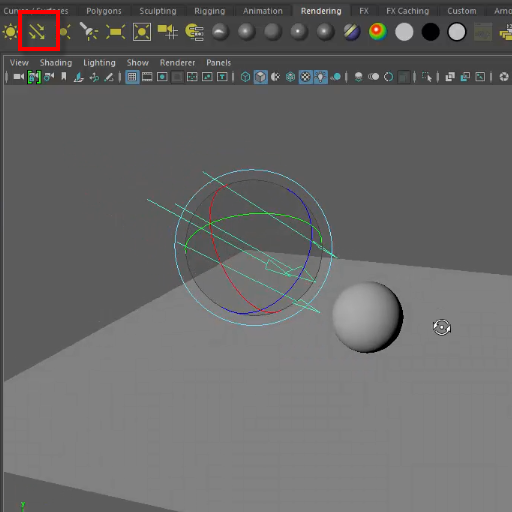512x512 pixels.
Task: Assign a Phong material
Action: (x=299, y=32)
